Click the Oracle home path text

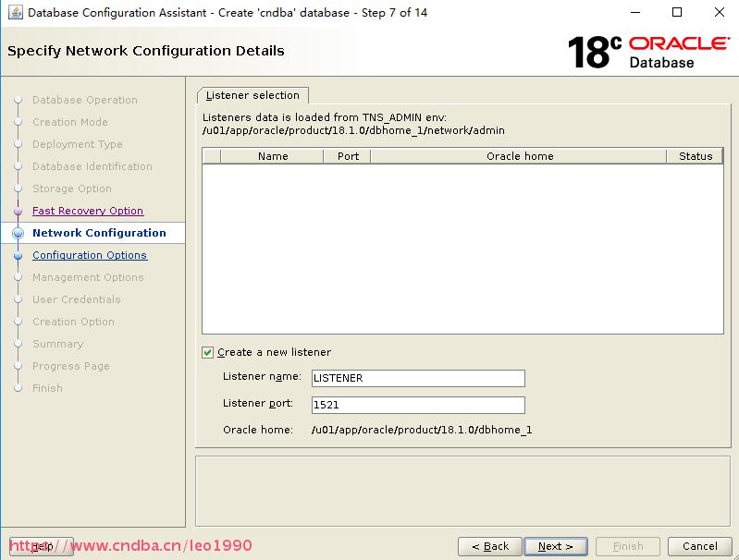(422, 430)
